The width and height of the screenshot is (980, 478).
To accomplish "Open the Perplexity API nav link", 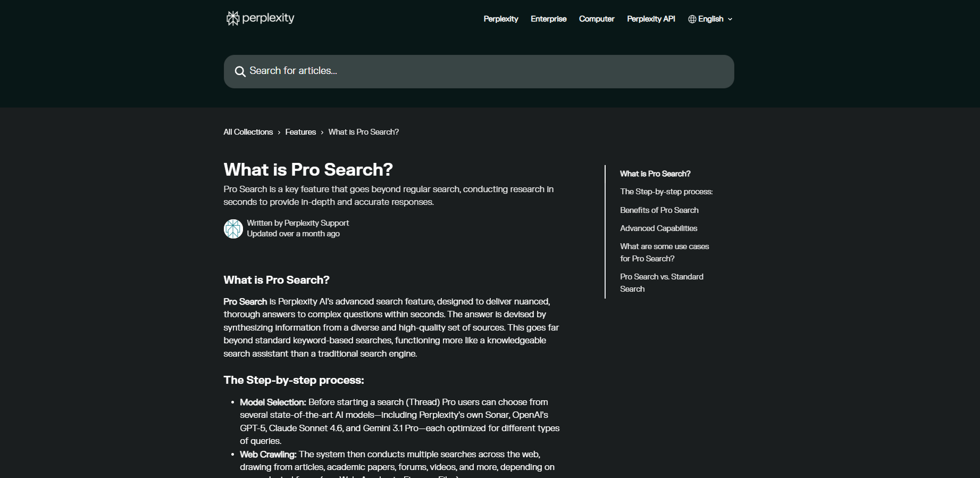I will pos(651,19).
